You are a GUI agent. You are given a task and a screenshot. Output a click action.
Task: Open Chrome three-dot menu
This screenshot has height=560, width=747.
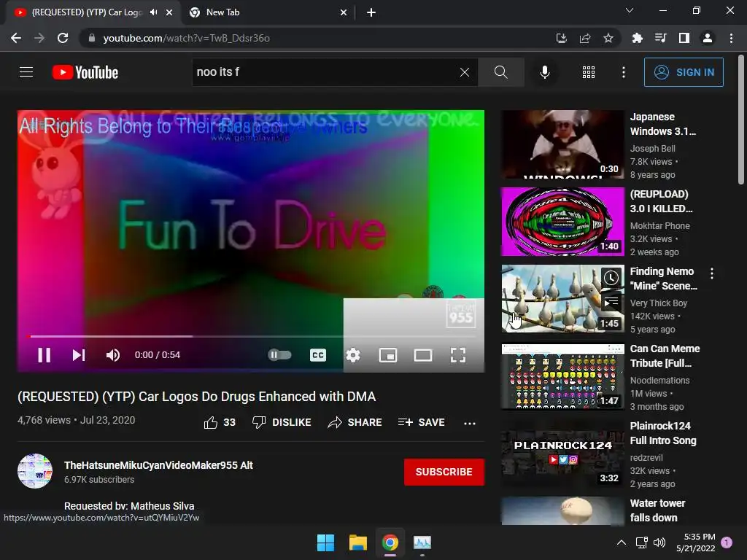[731, 38]
